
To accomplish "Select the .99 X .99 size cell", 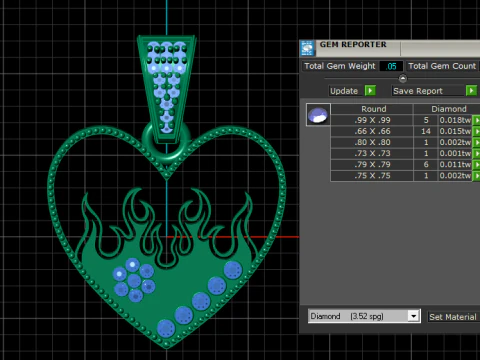I will (x=372, y=120).
